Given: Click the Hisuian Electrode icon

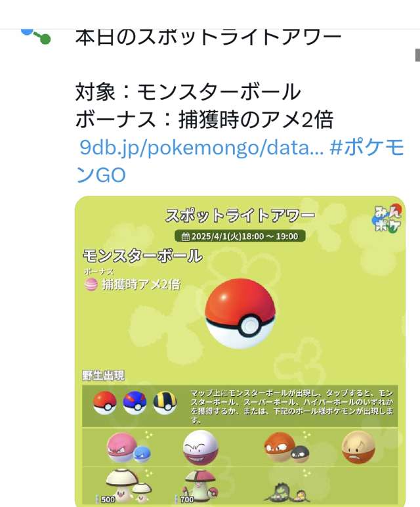Looking at the screenshot, I should point(358,448).
